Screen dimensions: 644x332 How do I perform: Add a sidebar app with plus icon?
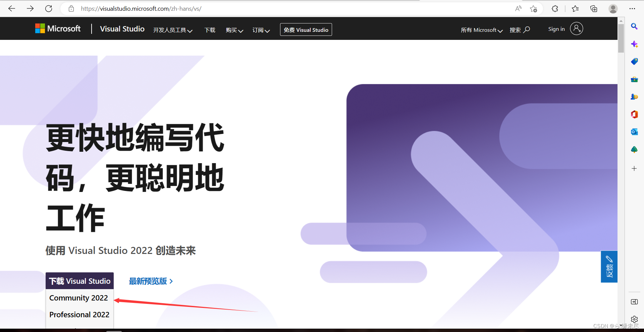[634, 169]
